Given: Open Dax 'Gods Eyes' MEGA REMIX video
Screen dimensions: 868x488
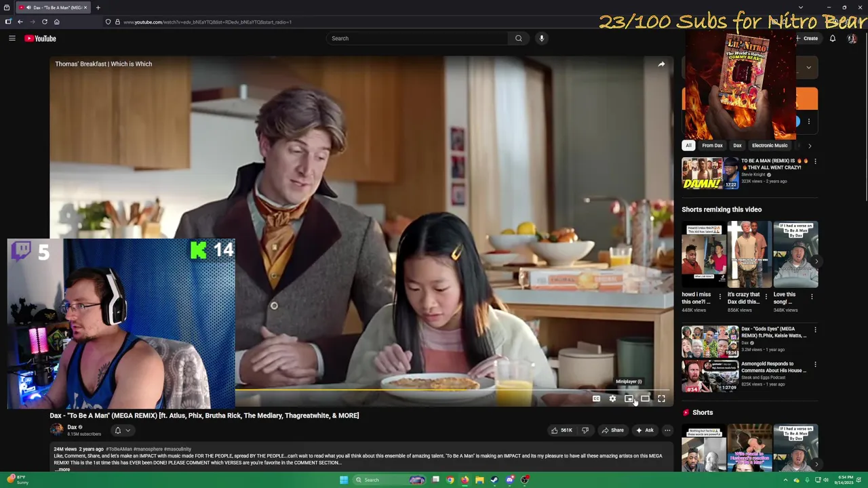Looking at the screenshot, I should click(710, 342).
